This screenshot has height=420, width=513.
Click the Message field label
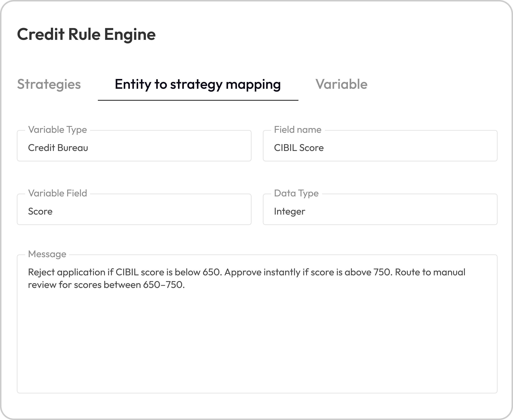click(x=47, y=254)
